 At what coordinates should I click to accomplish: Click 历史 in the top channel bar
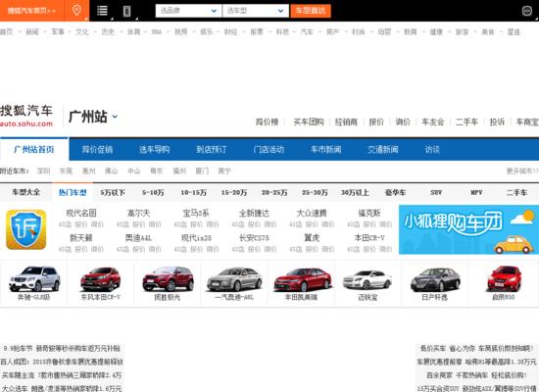point(108,31)
